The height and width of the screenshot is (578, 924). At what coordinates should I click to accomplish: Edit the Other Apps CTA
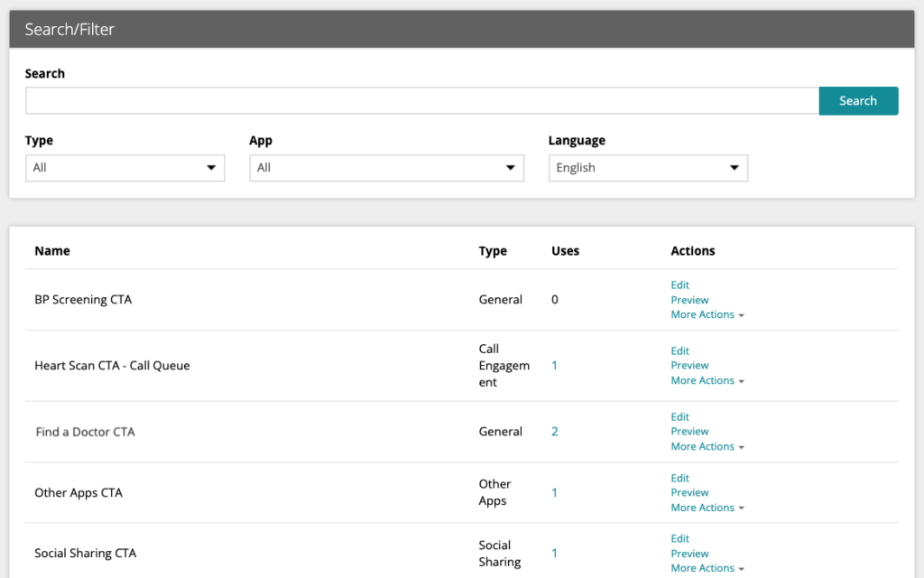pos(679,479)
